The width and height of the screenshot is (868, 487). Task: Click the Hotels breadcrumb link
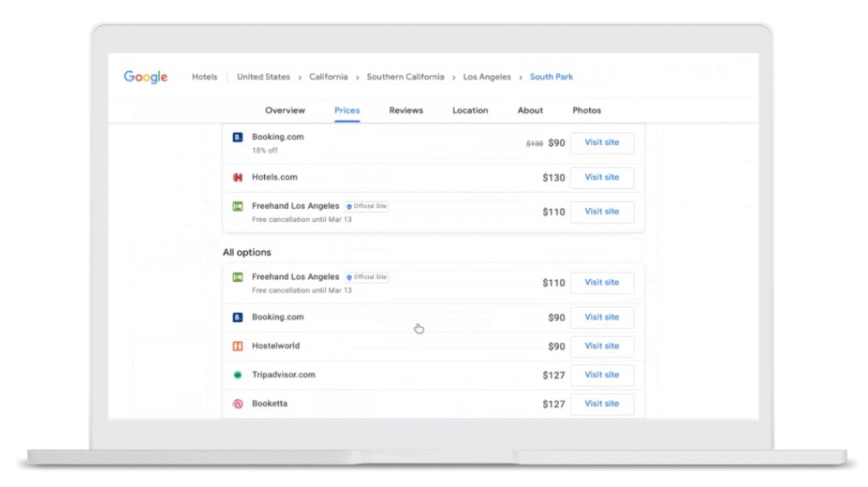point(205,77)
